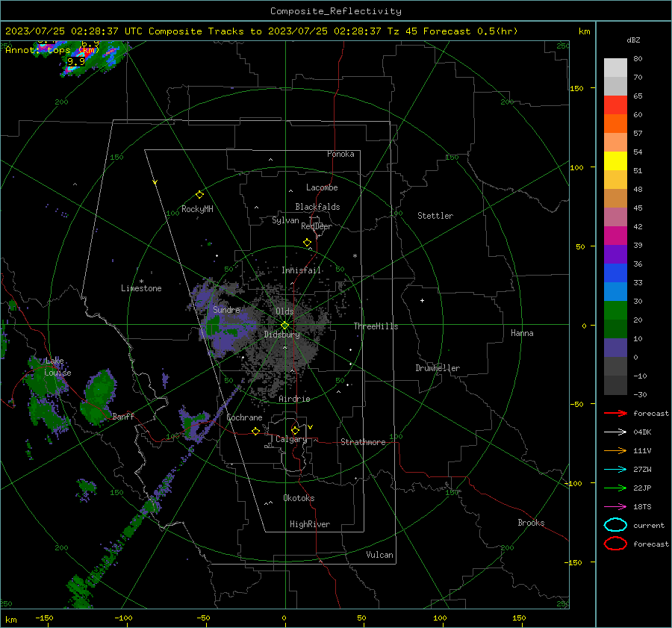Click the 18TS track name in legend
This screenshot has width=672, height=628.
pos(642,507)
